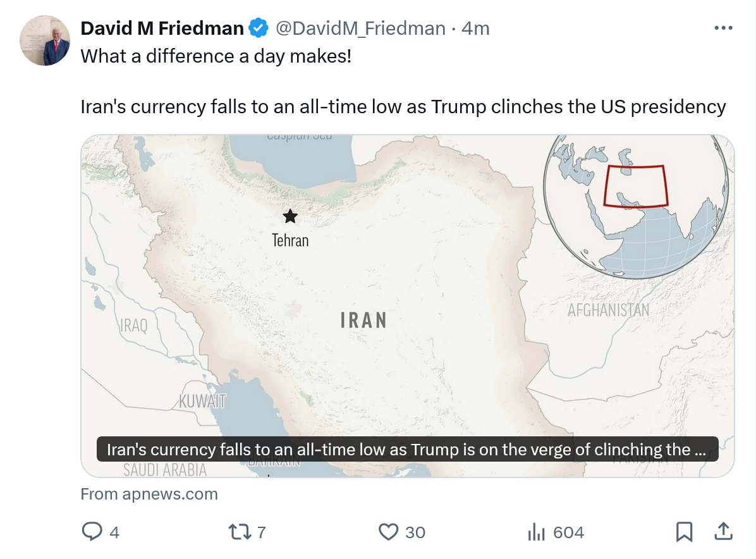756x559 pixels.
Task: Click the 604 views count
Action: (x=568, y=532)
